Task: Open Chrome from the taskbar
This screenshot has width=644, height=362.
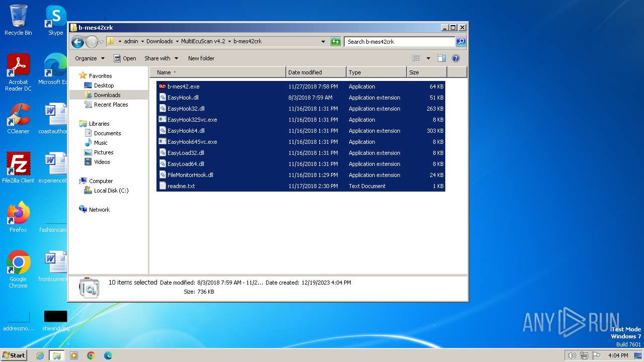Action: [x=91, y=355]
